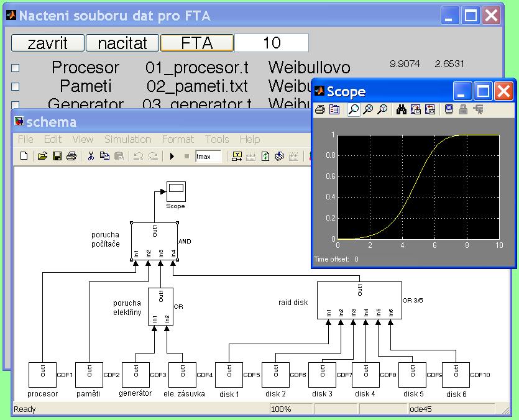Click the FTA button
The image size is (519, 420).
pos(197,43)
